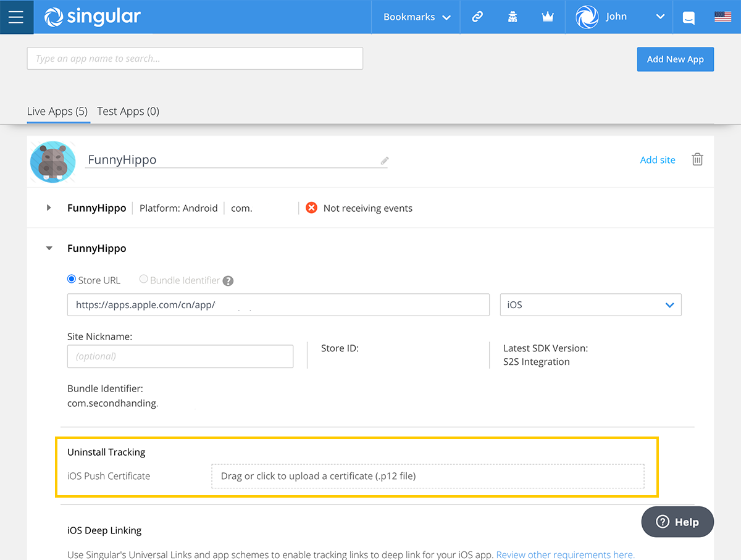The height and width of the screenshot is (560, 741).
Task: Open the hamburger navigation menu
Action: tap(16, 17)
